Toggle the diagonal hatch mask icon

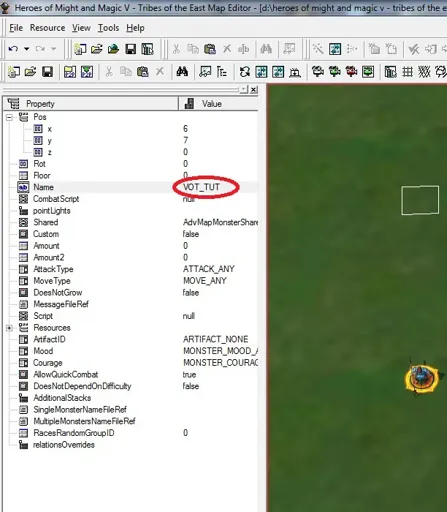point(424,72)
